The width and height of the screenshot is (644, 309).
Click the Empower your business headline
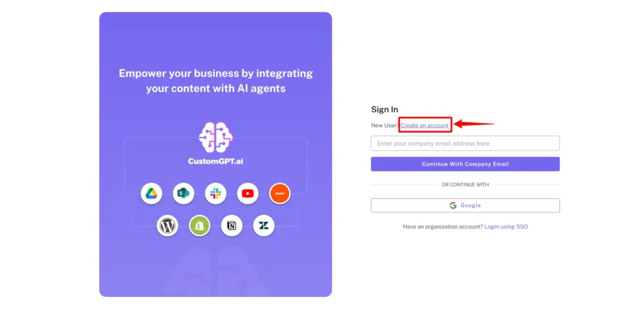coord(216,81)
